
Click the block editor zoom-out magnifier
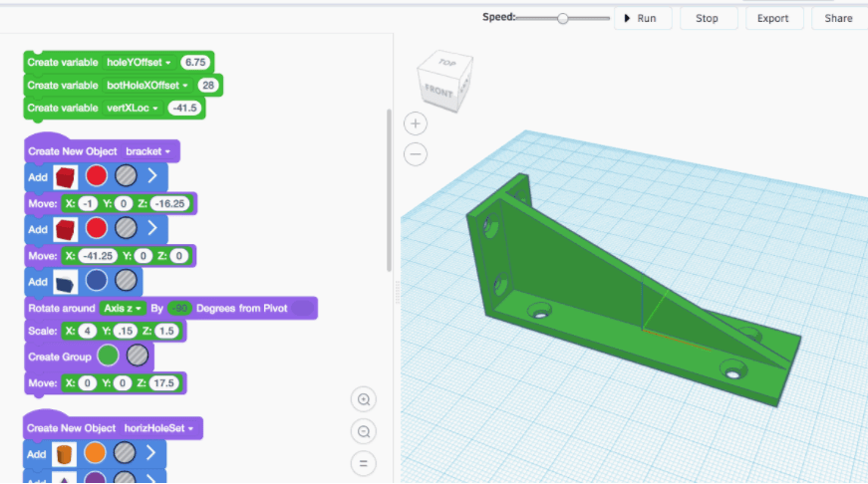point(364,431)
